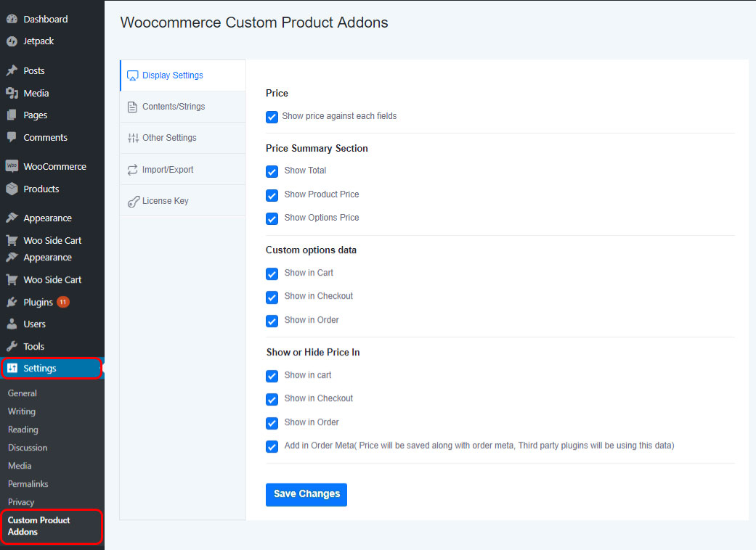Open General settings submenu link
The image size is (756, 550).
(23, 393)
